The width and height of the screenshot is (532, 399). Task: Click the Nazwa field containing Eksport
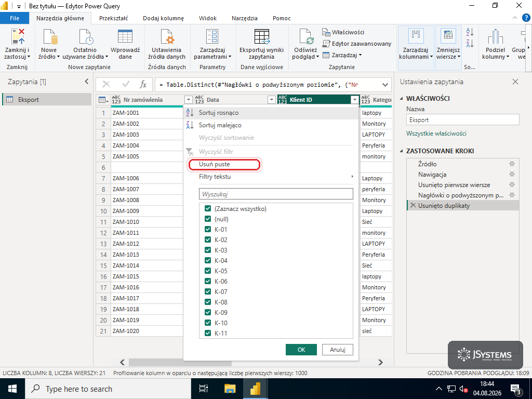[463, 120]
